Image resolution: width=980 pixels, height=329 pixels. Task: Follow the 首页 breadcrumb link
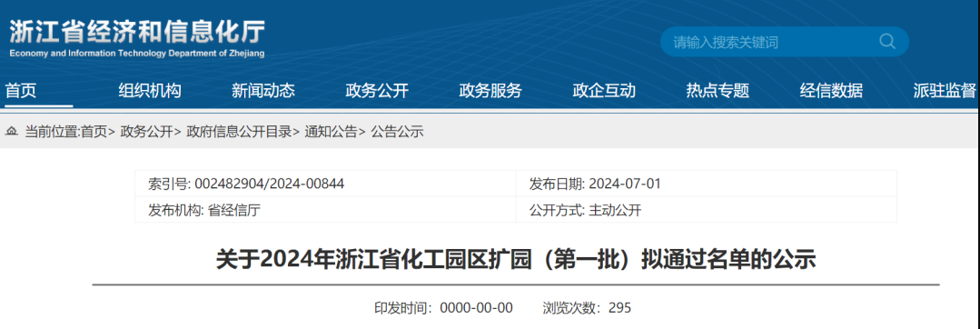click(94, 132)
